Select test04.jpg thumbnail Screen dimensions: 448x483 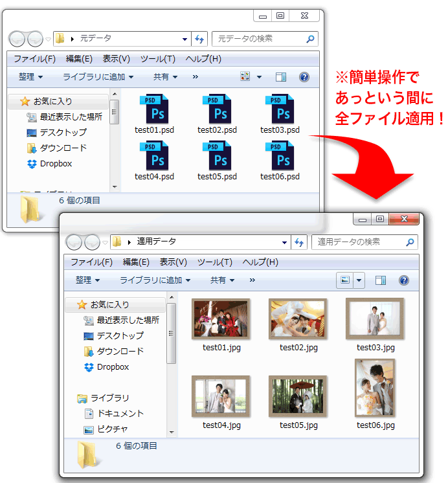[x=221, y=396]
